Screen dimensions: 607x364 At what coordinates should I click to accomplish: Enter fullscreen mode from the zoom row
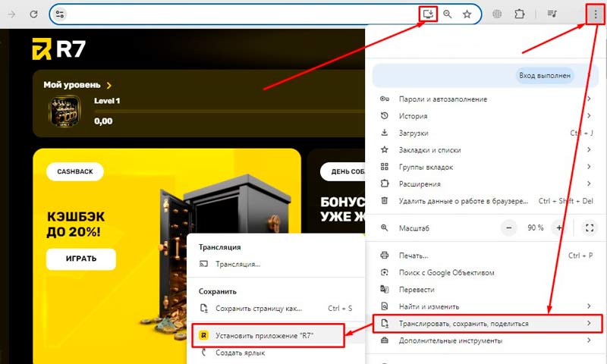pos(590,227)
